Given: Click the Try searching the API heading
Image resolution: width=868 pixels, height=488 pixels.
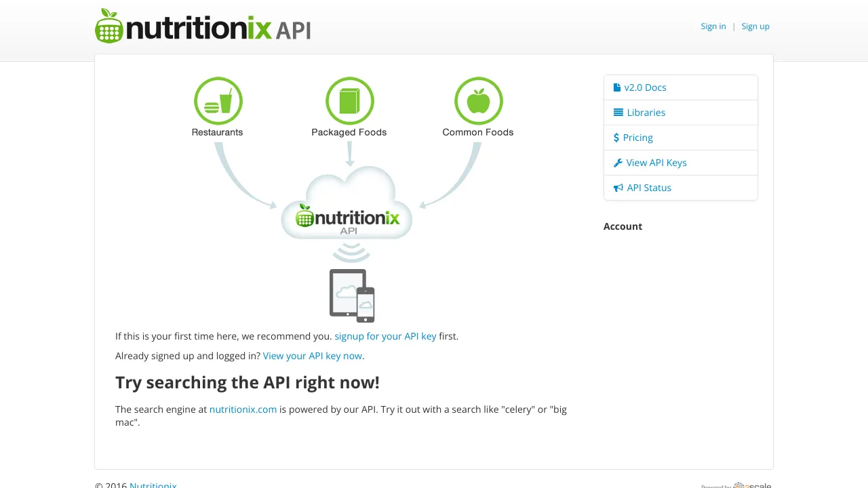Looking at the screenshot, I should 248,382.
